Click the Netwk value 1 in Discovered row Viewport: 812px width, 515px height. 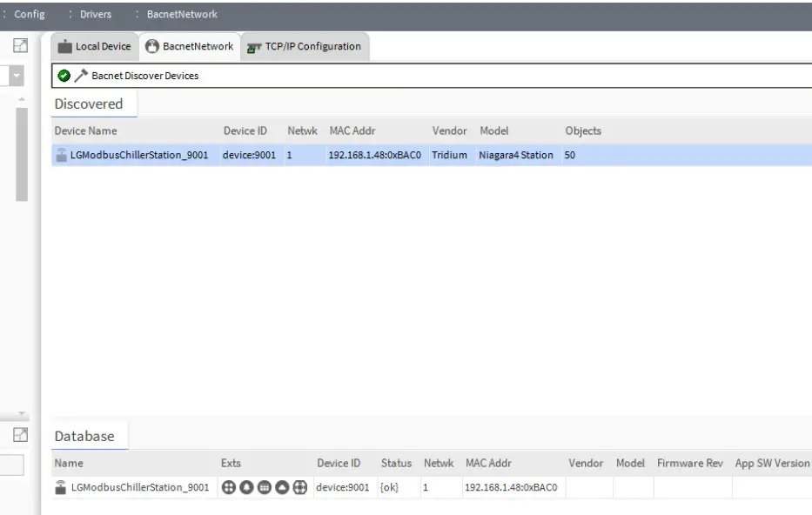click(x=290, y=155)
